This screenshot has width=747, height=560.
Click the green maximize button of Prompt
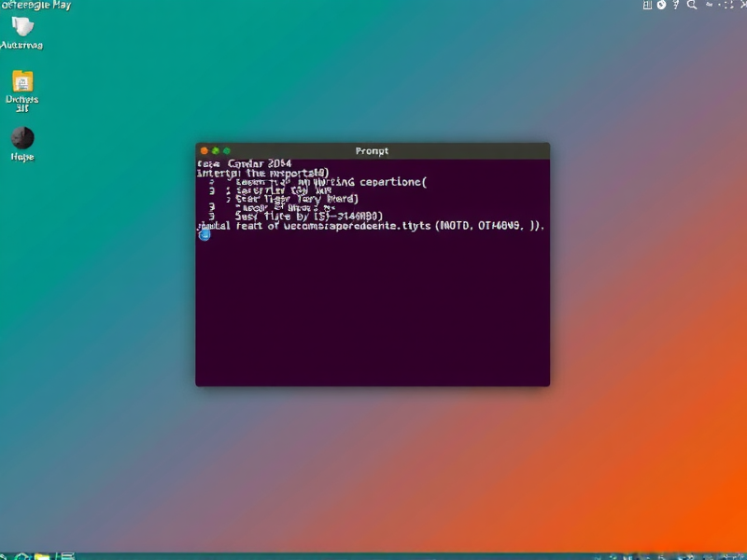pos(227,150)
